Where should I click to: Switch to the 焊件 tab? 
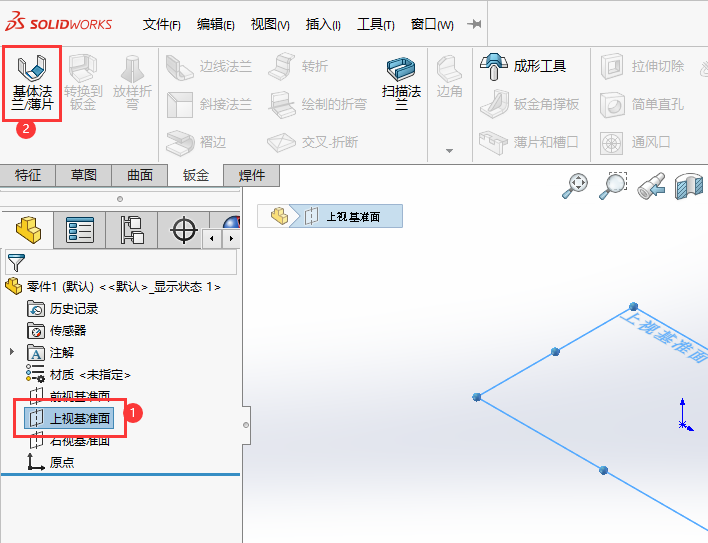[x=252, y=175]
